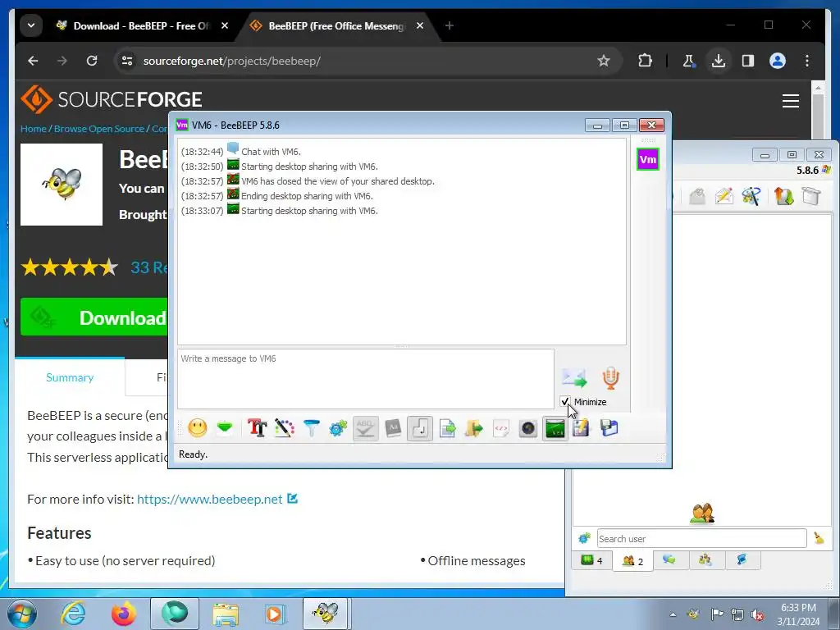Select the users tab labeled 2
Viewport: 840px width, 630px height.
pyautogui.click(x=632, y=561)
